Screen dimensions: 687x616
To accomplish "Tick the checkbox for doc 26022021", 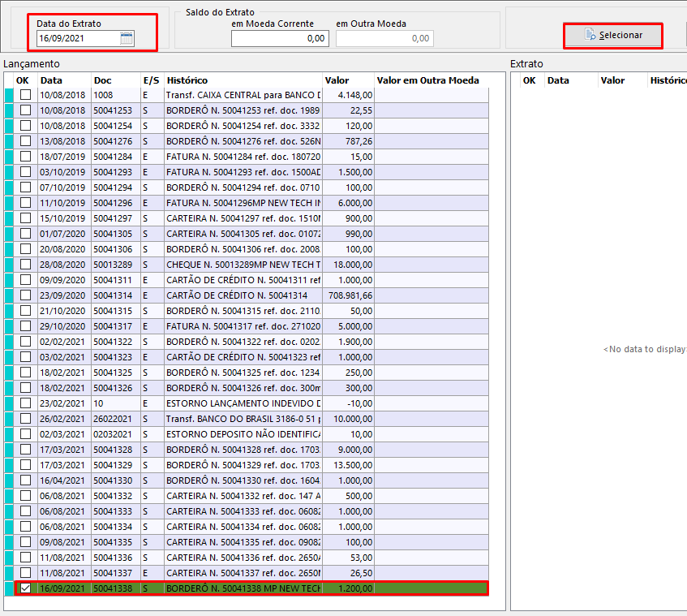I will point(25,418).
